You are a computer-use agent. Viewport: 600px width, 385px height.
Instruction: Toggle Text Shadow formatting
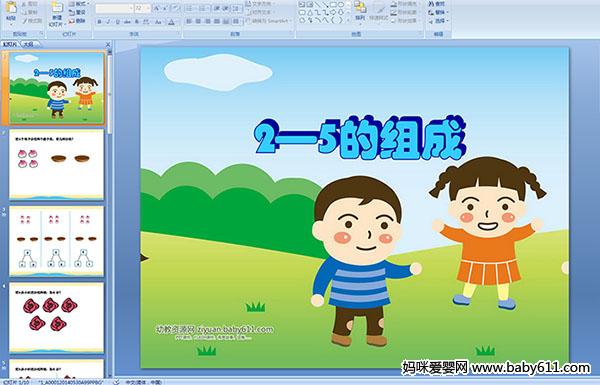click(x=137, y=22)
